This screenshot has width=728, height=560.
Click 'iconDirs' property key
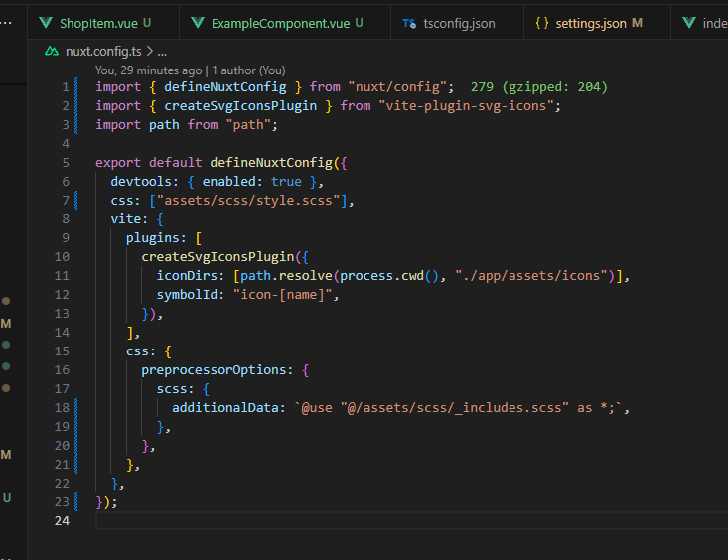click(x=187, y=276)
